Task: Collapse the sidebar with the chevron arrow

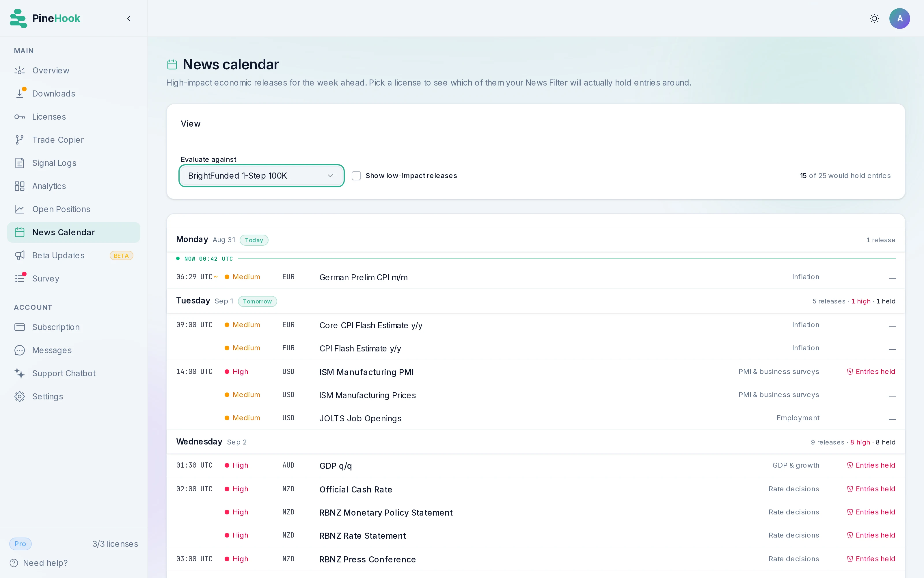Action: 129,18
